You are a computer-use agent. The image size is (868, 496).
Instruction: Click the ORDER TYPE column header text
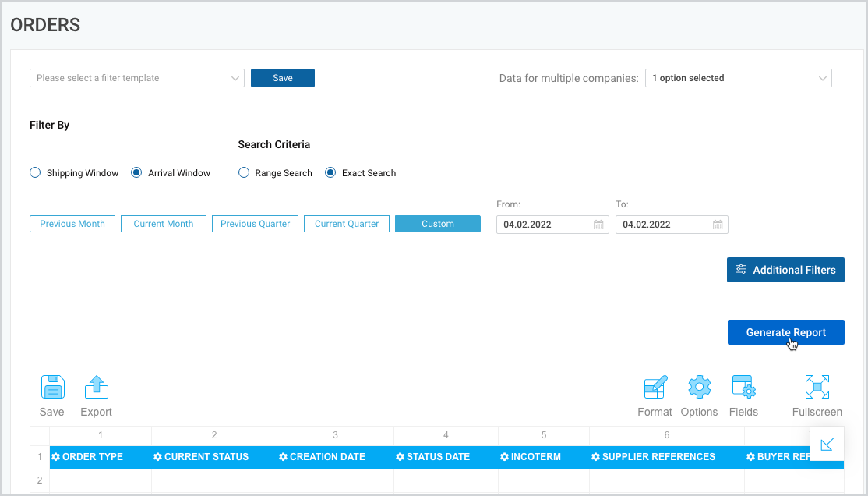tap(93, 457)
